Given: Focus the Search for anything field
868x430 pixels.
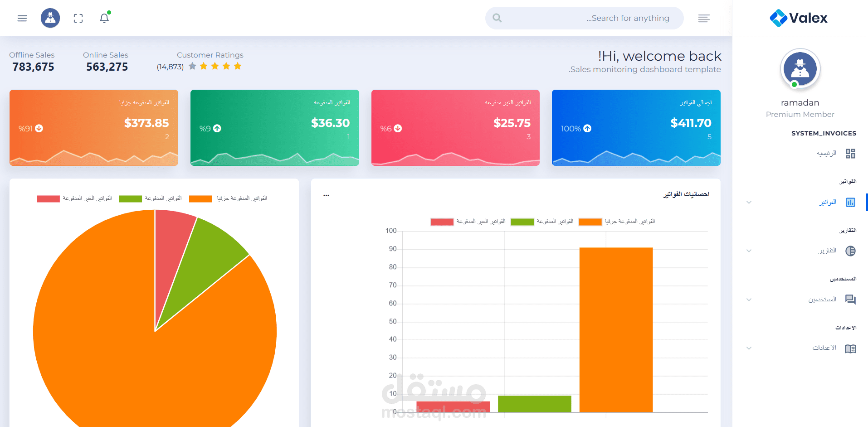Looking at the screenshot, I should pos(584,18).
